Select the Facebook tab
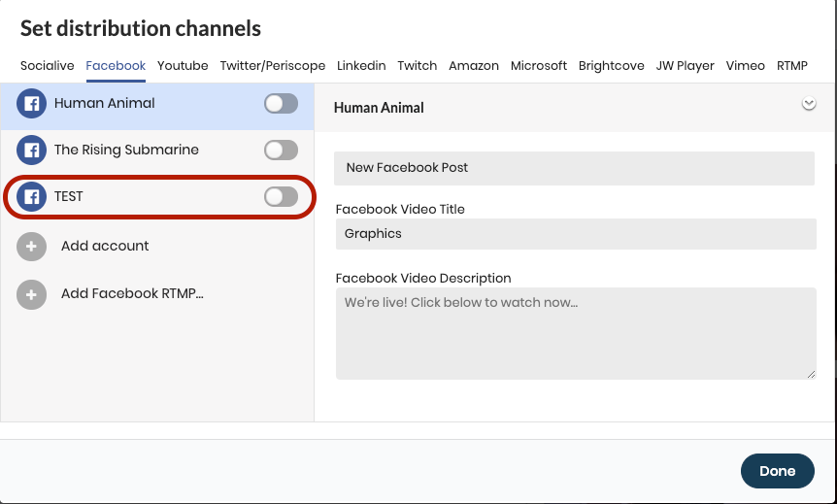The height and width of the screenshot is (504, 837). click(x=116, y=66)
